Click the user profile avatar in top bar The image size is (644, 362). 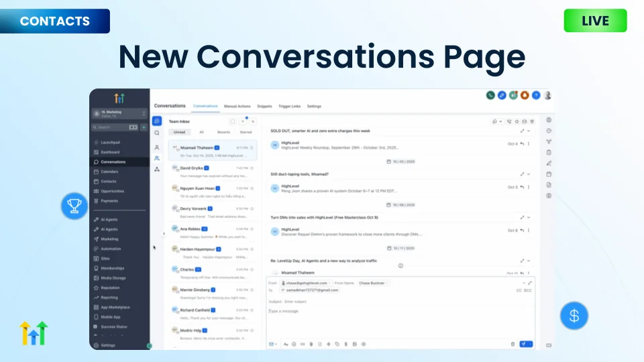pos(547,95)
